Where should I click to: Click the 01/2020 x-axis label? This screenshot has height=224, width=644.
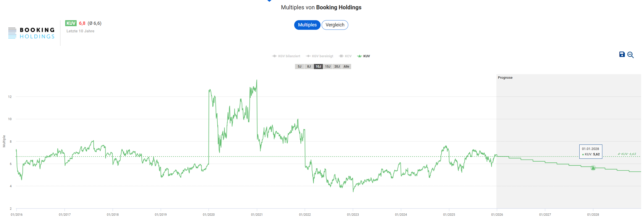point(209,215)
